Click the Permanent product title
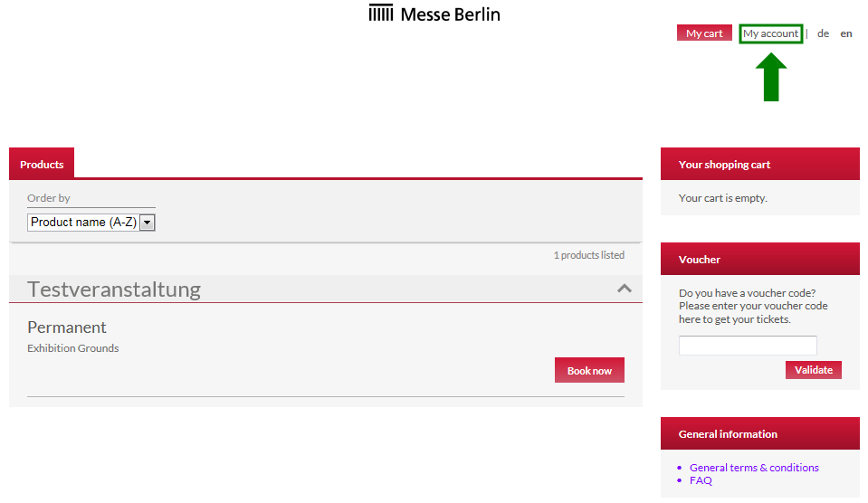 pos(67,327)
